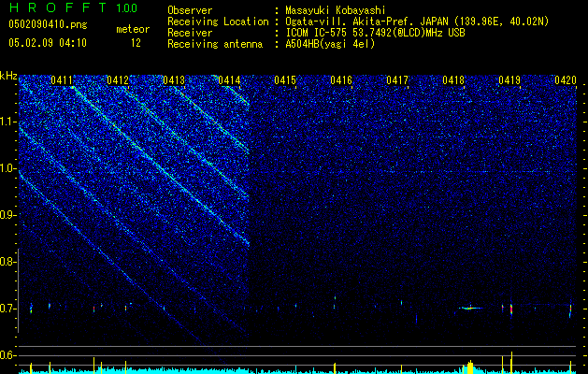The image size is (588, 374).
Task: Click the 0415 time marker
Action: tap(285, 80)
